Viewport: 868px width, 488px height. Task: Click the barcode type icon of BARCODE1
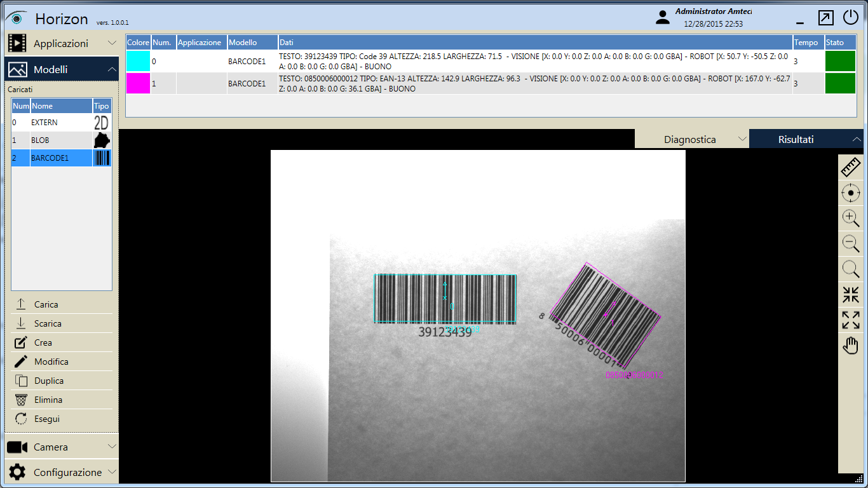[x=102, y=158]
